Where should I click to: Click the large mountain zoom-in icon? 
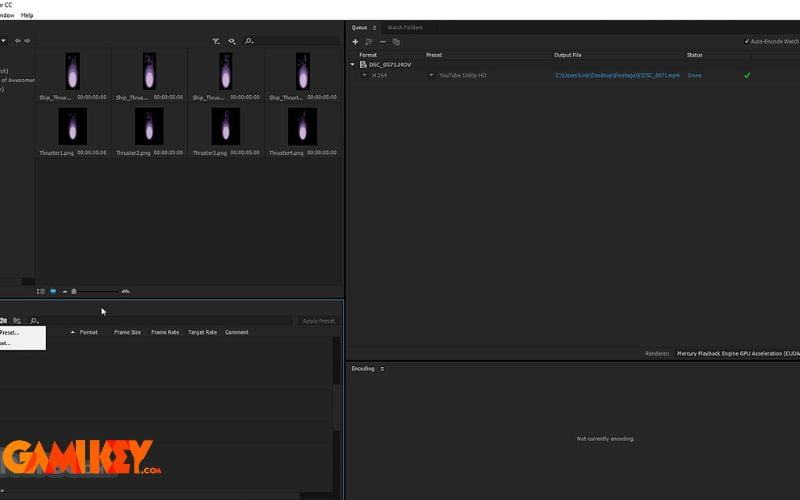click(x=126, y=291)
